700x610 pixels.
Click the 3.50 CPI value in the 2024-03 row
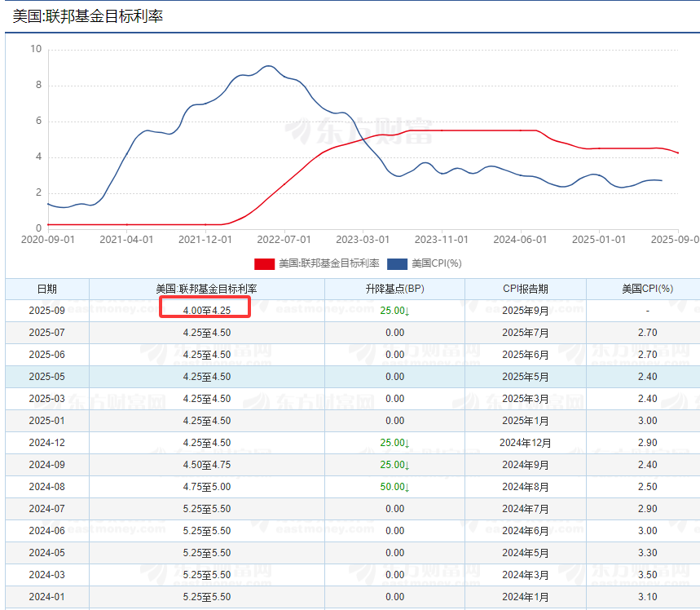pyautogui.click(x=647, y=575)
